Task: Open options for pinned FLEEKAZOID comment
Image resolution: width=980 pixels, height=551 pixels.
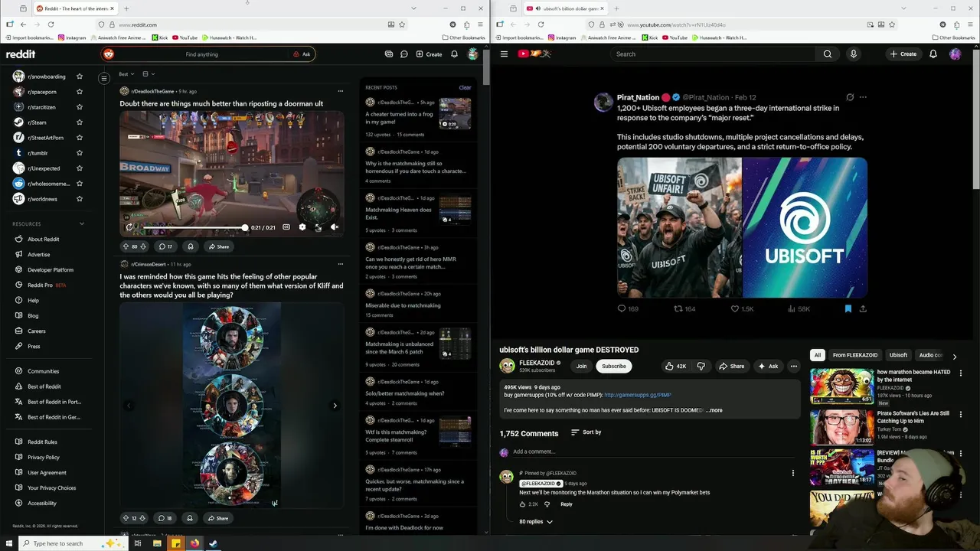Action: (792, 473)
